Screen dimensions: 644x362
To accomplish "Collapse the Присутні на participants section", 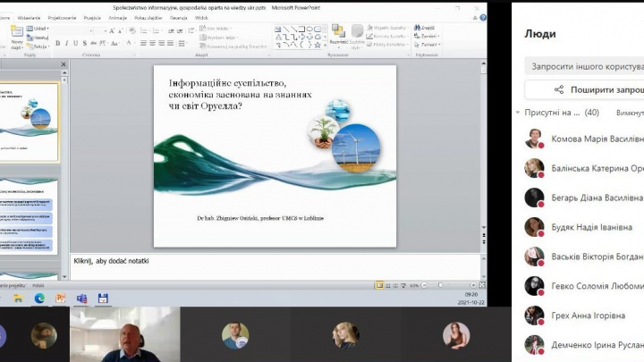I will [x=518, y=113].
